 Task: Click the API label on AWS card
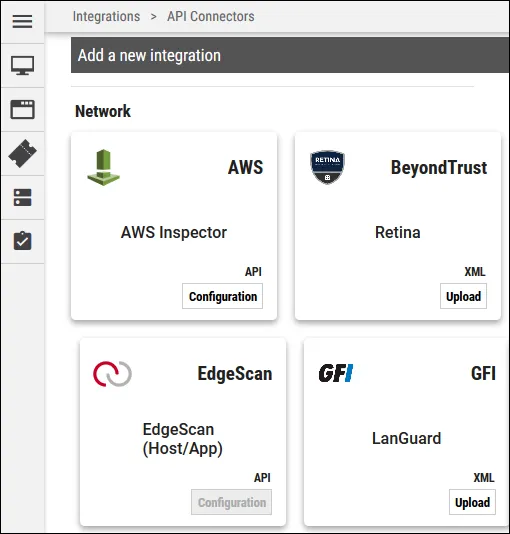253,272
